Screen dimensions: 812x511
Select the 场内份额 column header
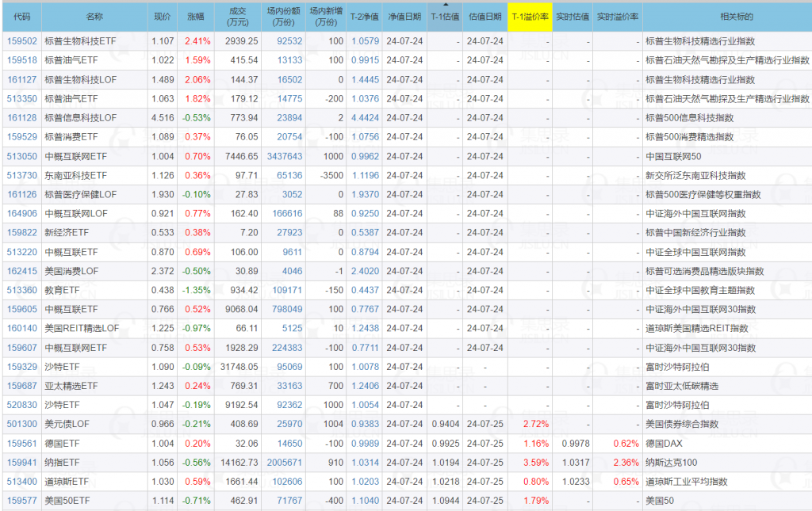pyautogui.click(x=283, y=17)
